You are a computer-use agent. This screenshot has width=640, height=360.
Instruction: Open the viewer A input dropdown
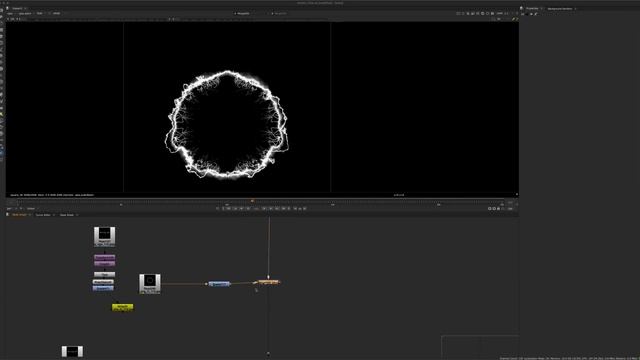click(243, 13)
